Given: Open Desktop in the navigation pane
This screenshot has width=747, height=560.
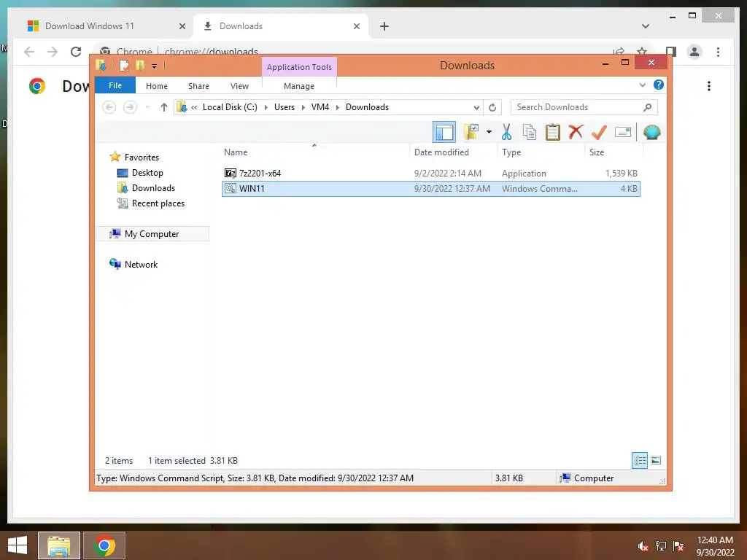Looking at the screenshot, I should [x=147, y=173].
